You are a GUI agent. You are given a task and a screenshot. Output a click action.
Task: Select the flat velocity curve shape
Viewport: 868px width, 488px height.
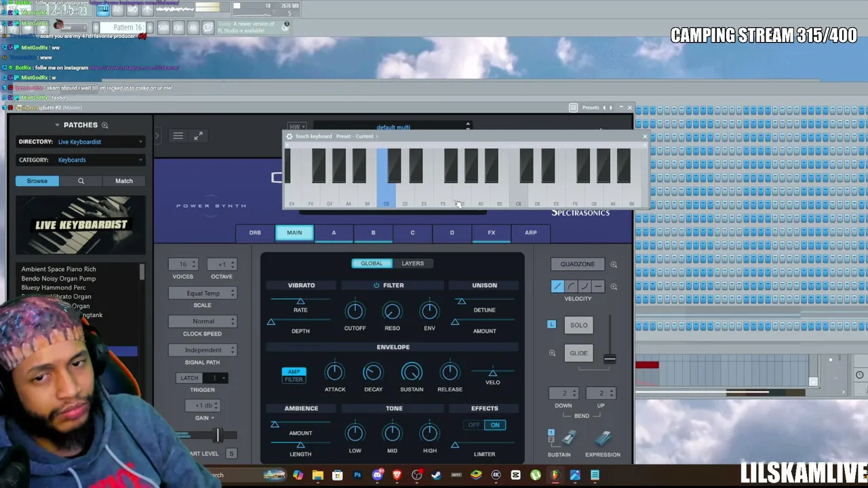[598, 287]
